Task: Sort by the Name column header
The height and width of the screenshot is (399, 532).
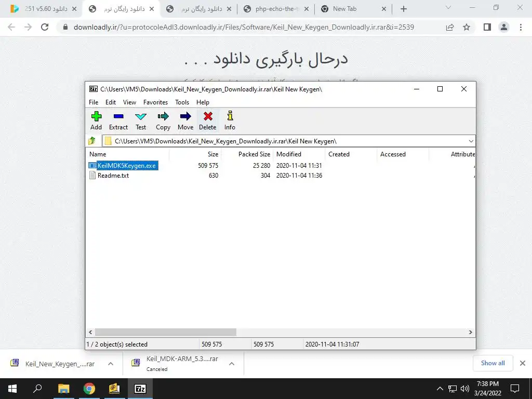Action: point(127,154)
